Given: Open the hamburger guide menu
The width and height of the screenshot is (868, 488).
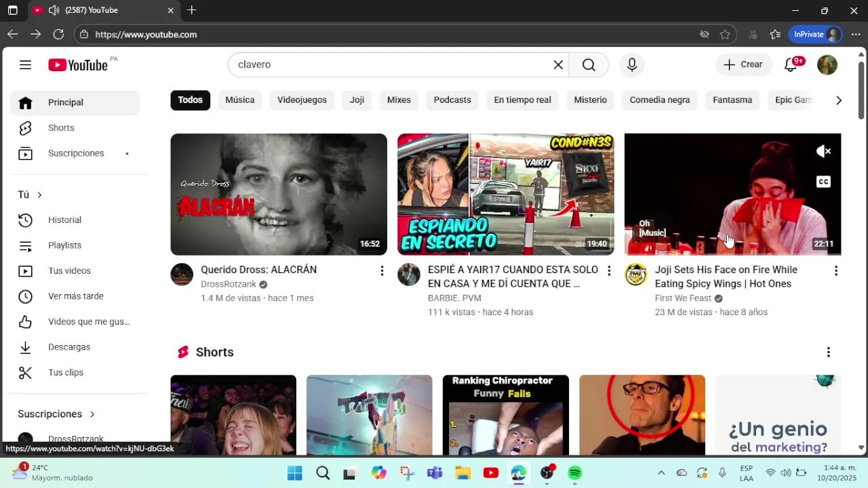Looking at the screenshot, I should (x=25, y=65).
